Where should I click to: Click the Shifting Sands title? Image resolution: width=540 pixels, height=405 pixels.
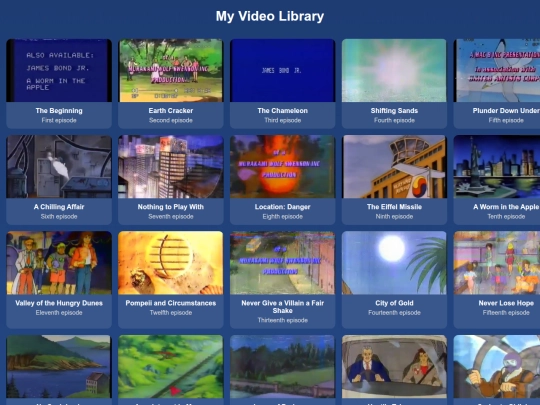394,111
